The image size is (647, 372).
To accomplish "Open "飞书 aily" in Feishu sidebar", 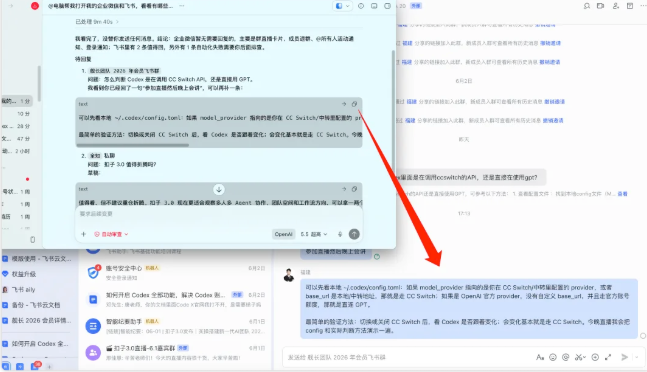I will [20, 290].
